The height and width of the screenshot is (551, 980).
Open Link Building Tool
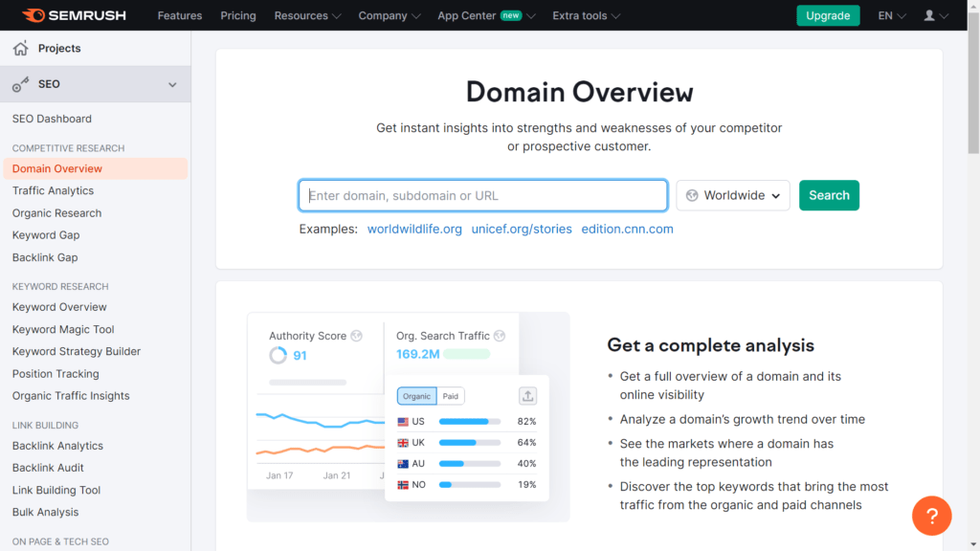(x=56, y=490)
